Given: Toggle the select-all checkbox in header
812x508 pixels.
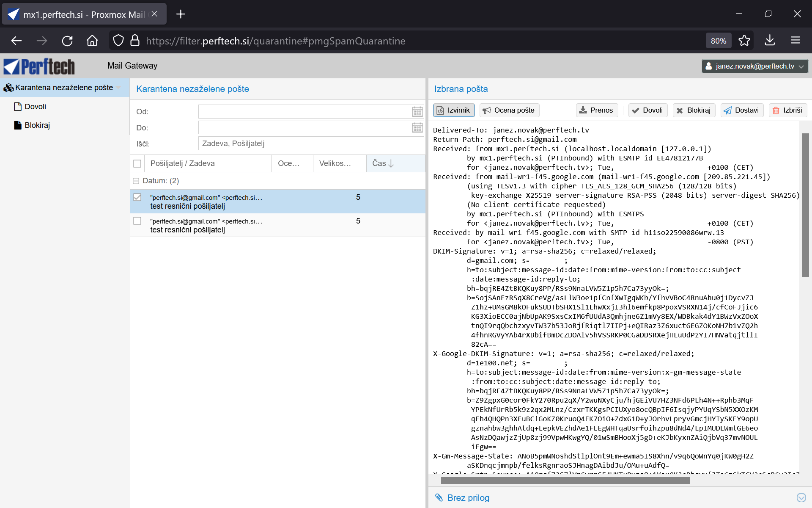Looking at the screenshot, I should [137, 163].
